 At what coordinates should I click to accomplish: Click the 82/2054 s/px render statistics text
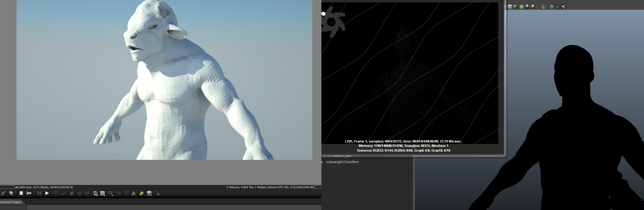(x=44, y=187)
